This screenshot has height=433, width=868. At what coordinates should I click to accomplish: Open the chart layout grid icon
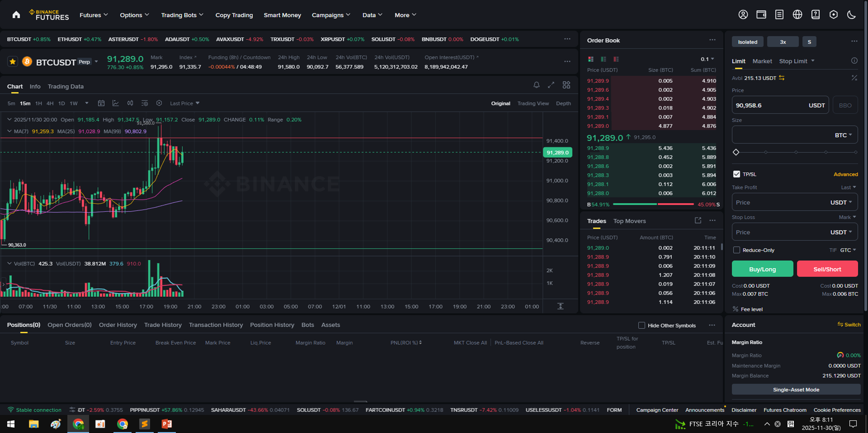coord(566,85)
